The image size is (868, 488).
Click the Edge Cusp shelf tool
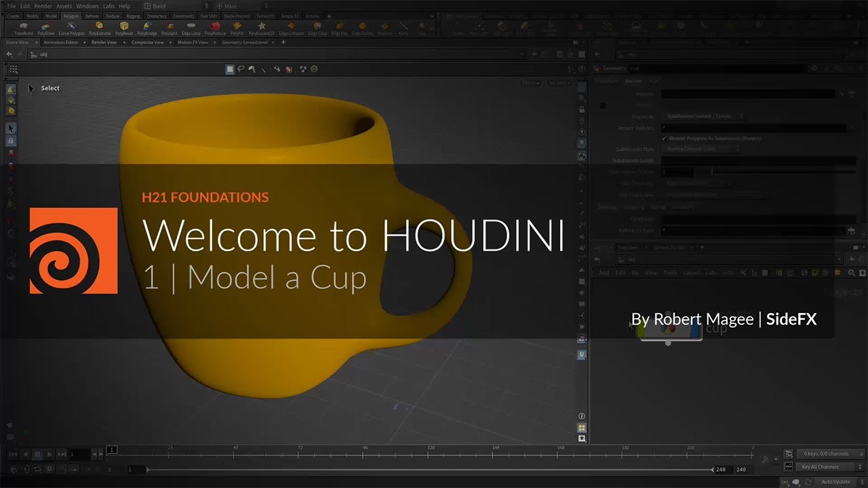317,28
